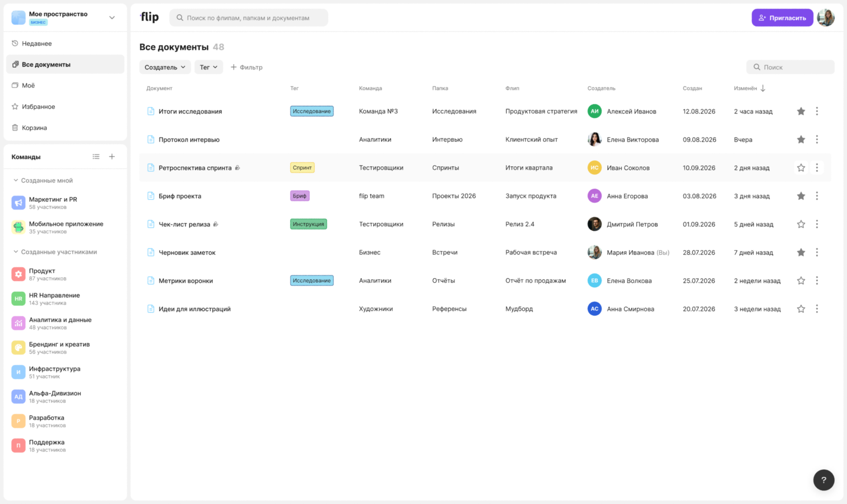The width and height of the screenshot is (847, 504).
Task: Click the flip logo
Action: pos(150,17)
